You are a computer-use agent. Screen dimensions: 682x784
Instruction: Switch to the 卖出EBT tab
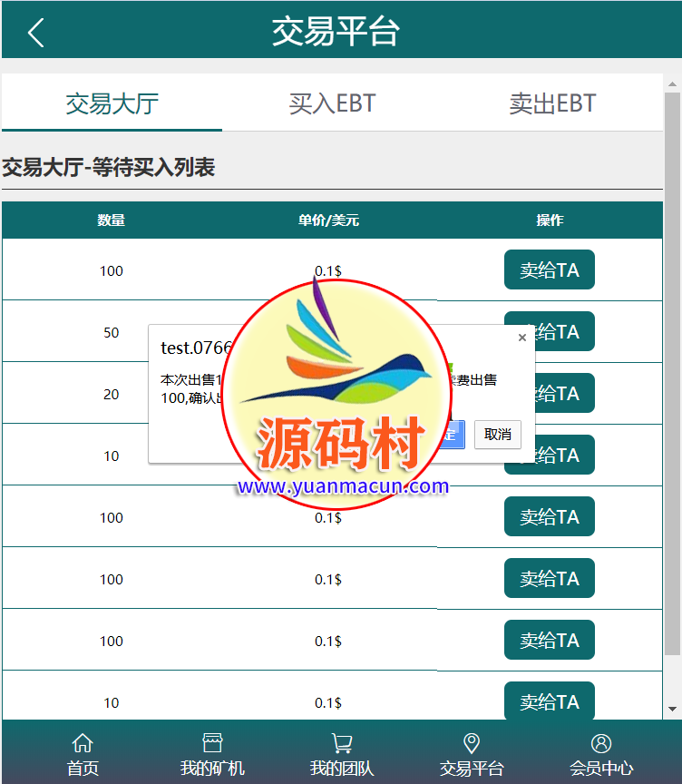[x=552, y=103]
